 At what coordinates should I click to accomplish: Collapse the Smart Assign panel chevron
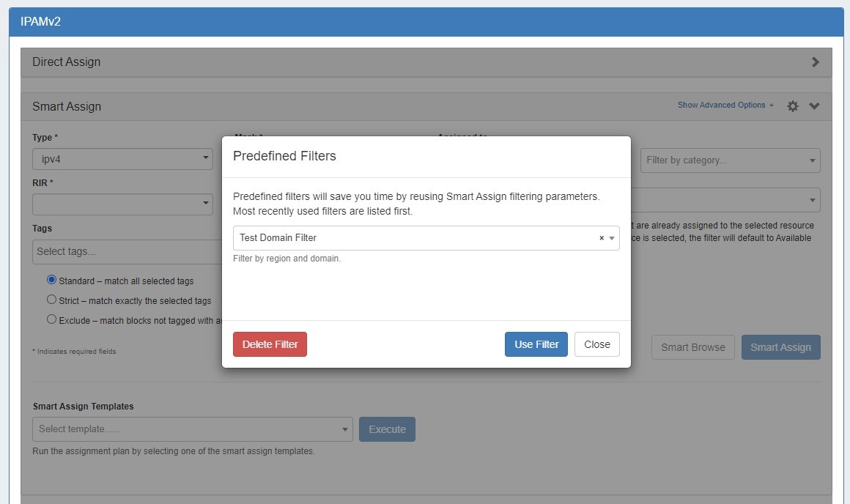pos(814,106)
